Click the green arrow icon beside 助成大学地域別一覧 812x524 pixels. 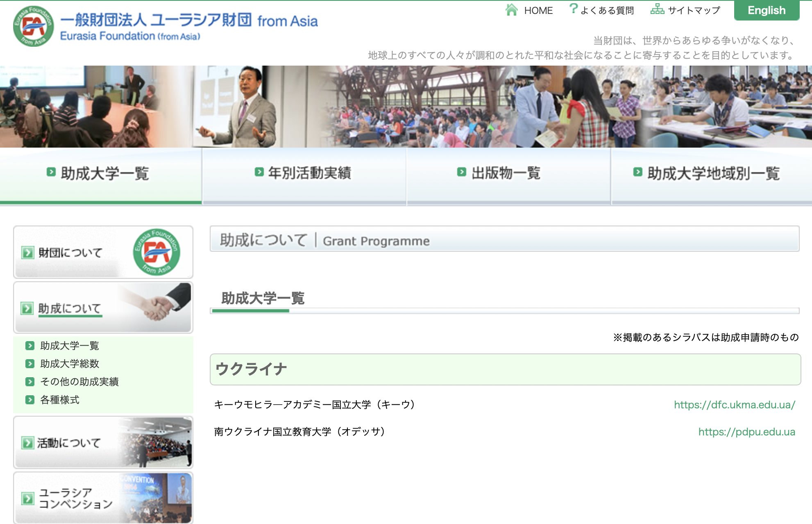637,172
